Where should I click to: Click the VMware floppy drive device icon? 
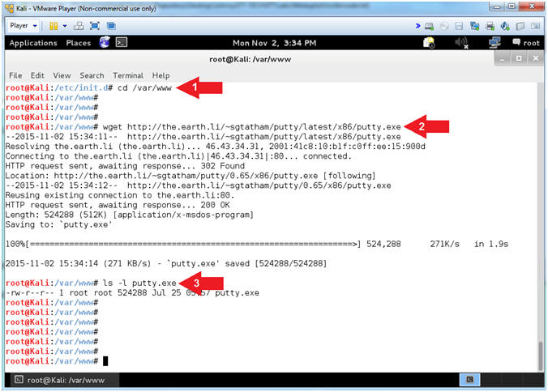coord(459,26)
